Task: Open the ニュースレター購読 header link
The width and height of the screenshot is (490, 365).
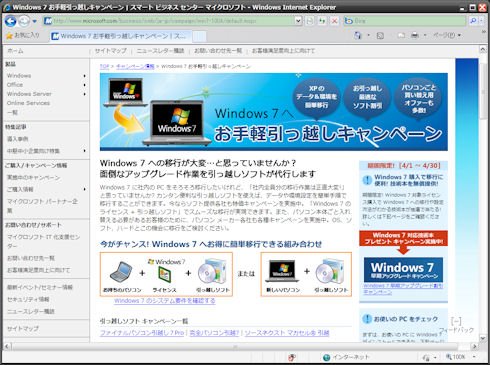Action: [160, 51]
